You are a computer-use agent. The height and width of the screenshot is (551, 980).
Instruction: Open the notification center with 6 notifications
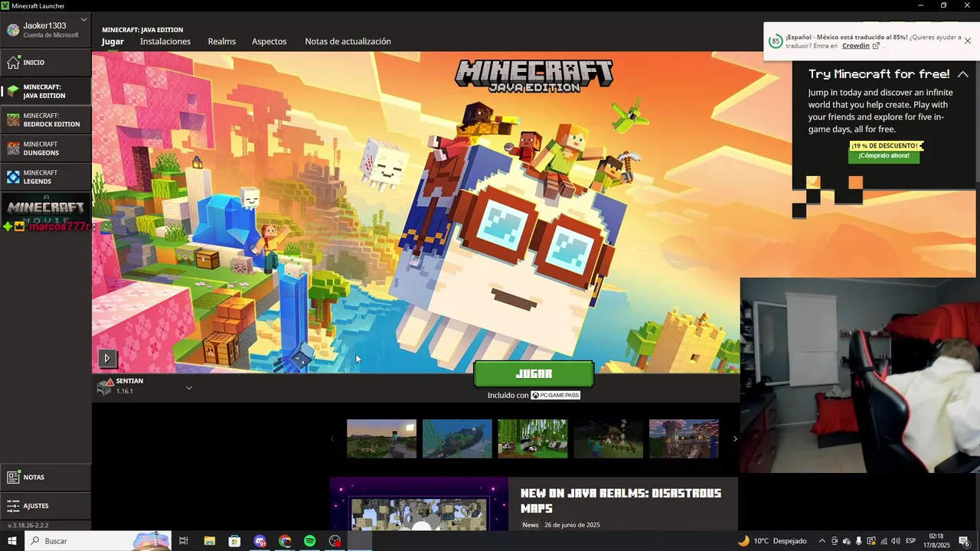(x=965, y=541)
